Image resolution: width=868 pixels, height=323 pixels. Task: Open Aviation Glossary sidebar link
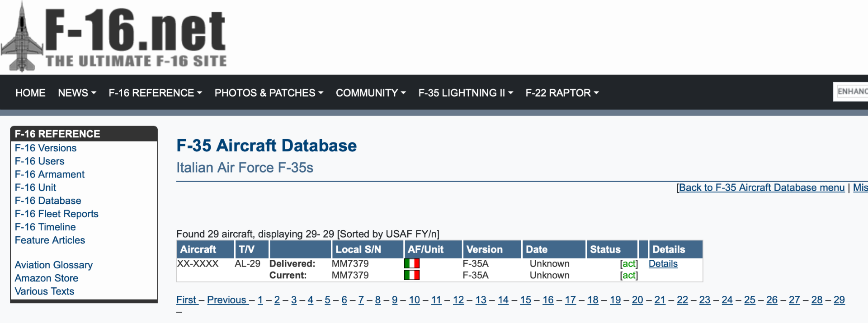click(x=53, y=265)
